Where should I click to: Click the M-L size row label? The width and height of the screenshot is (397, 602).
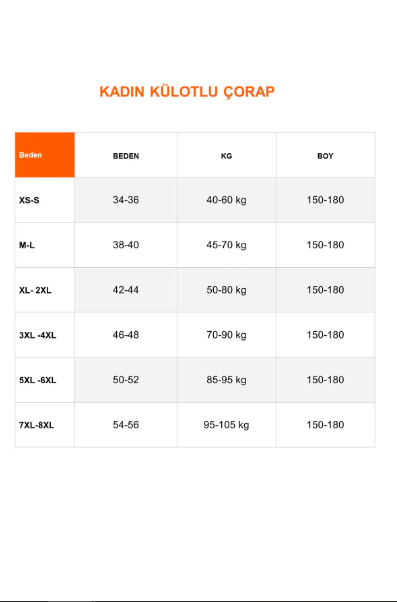(27, 245)
